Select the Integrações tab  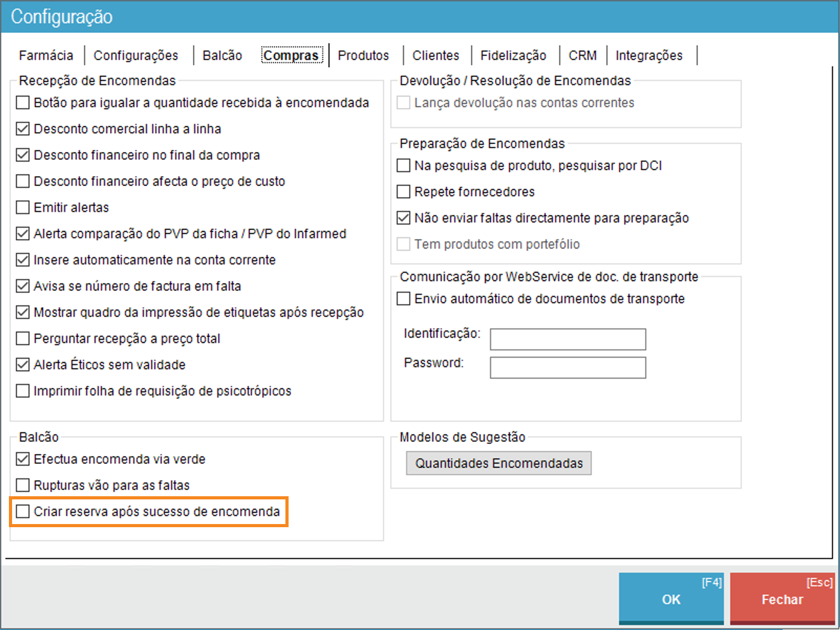(648, 56)
